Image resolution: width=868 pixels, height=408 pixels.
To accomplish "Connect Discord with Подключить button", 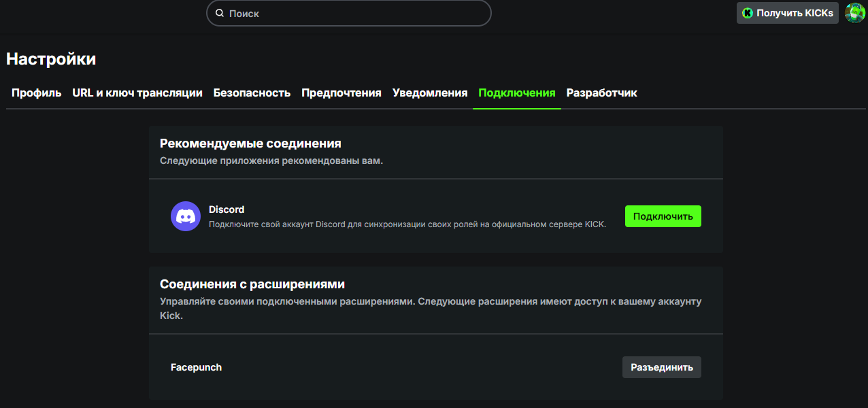I will coord(663,216).
